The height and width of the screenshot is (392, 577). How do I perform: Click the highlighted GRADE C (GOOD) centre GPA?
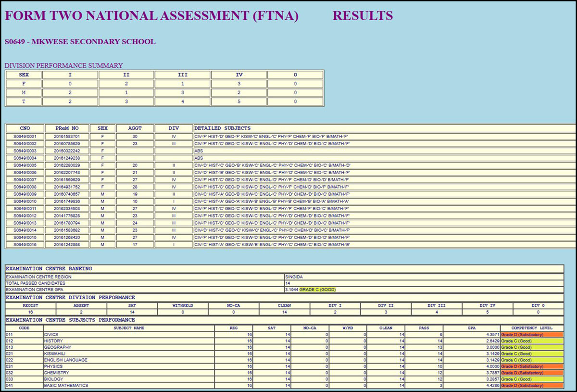(x=317, y=290)
